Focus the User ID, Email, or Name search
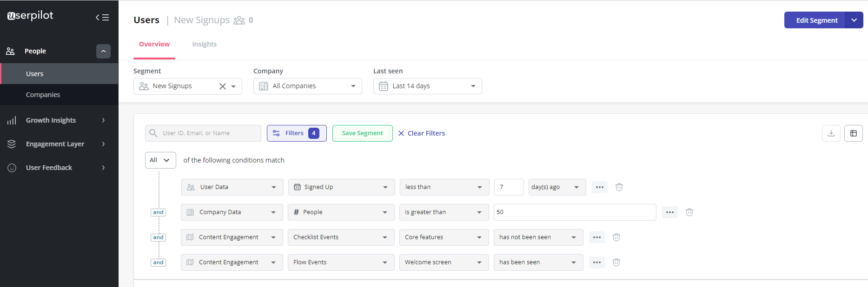Image resolution: width=868 pixels, height=287 pixels. tap(203, 133)
